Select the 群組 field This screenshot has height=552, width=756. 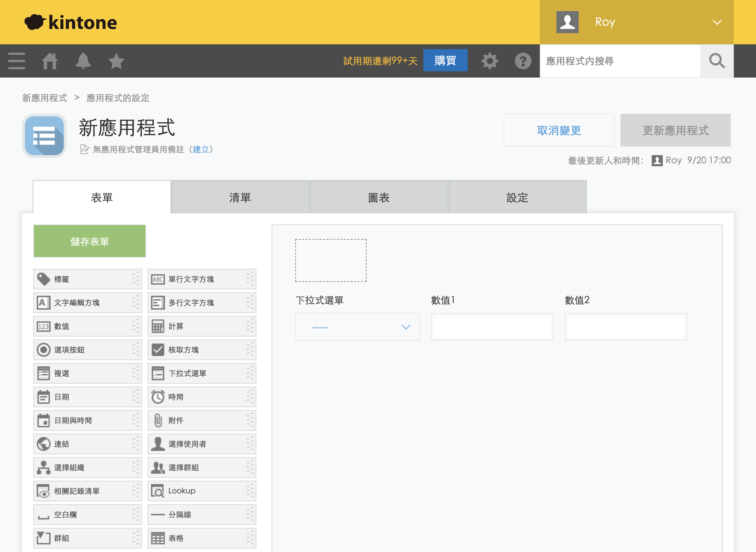(x=88, y=538)
